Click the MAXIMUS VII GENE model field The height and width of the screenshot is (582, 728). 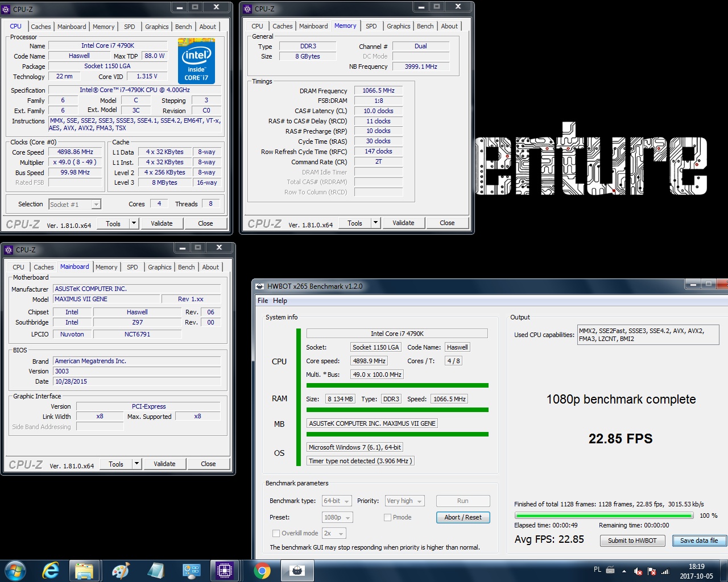coord(106,299)
